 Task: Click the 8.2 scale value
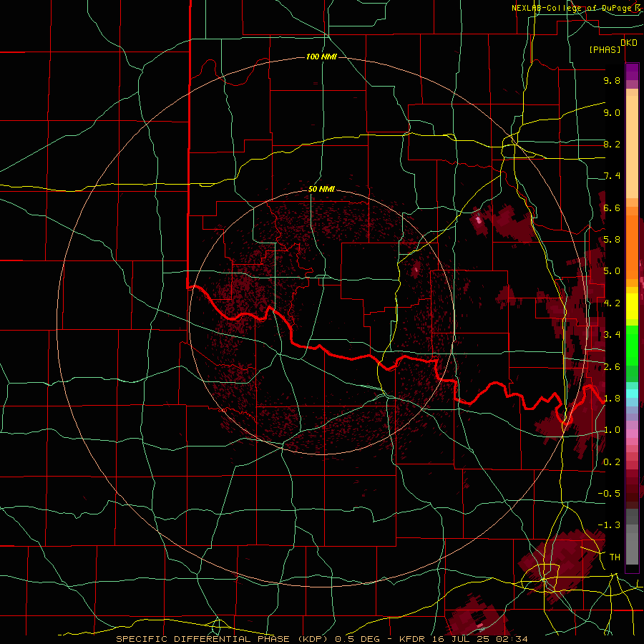(612, 144)
